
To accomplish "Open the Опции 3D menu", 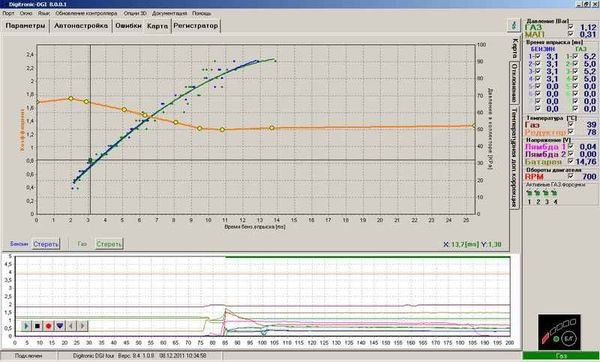I will 135,13.
